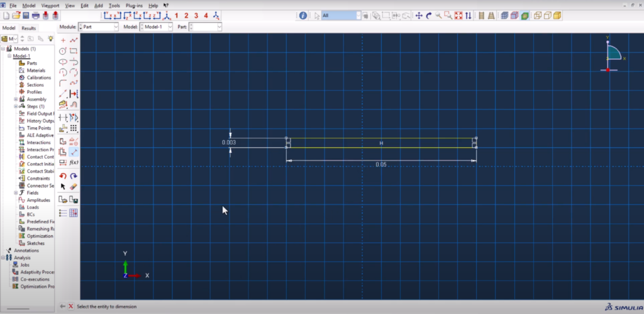The height and width of the screenshot is (314, 644).
Task: Select the Create Isolated Point tool
Action: click(63, 40)
